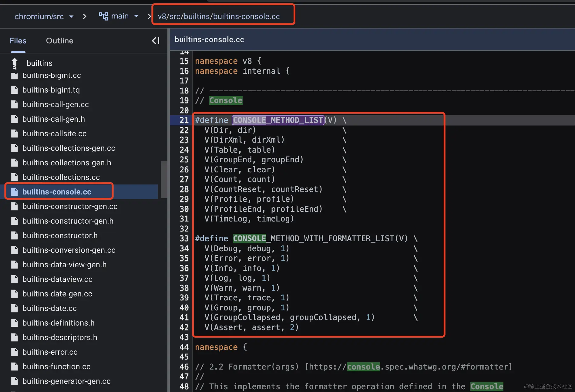This screenshot has height=392, width=575.
Task: Click 'V(CountReset, countReset)' on line 28
Action: coord(263,189)
